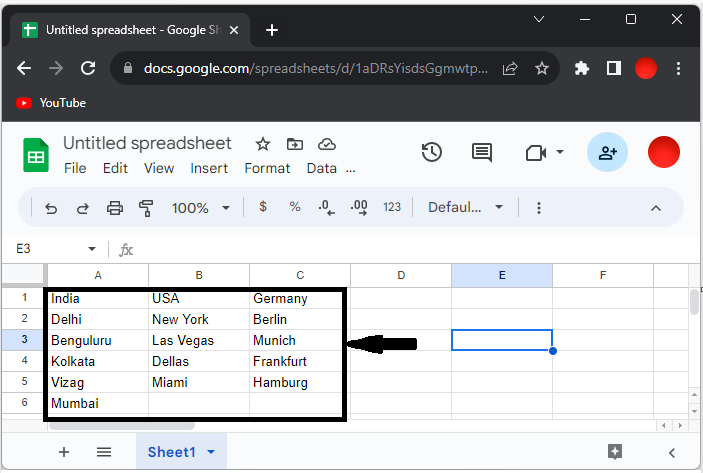Click the redo arrow icon
The width and height of the screenshot is (703, 473).
83,208
